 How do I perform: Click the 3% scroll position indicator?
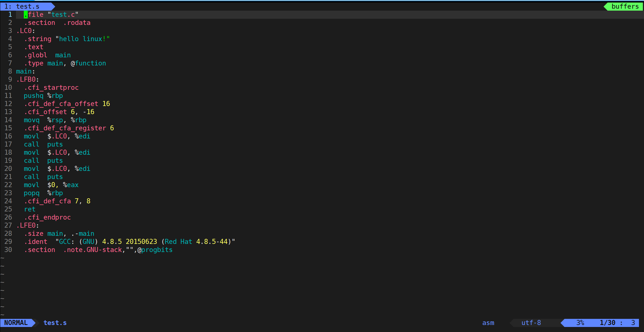pyautogui.click(x=580, y=323)
